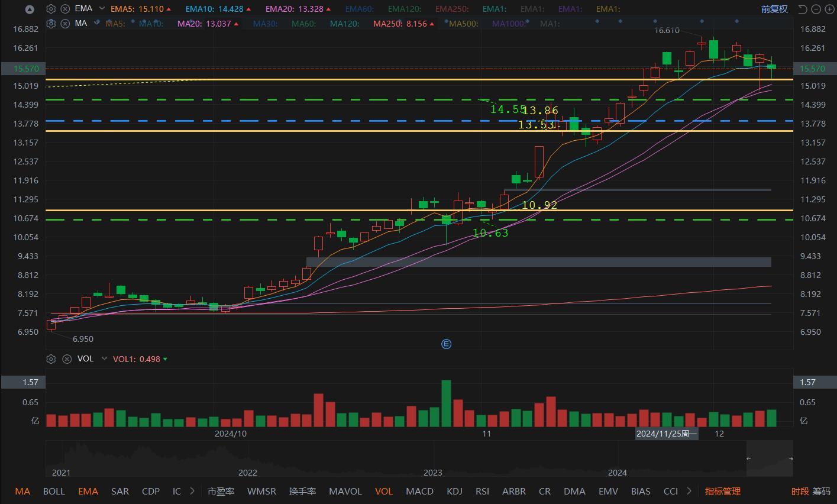Toggle the CDP indicator
The width and height of the screenshot is (837, 504).
tap(151, 491)
